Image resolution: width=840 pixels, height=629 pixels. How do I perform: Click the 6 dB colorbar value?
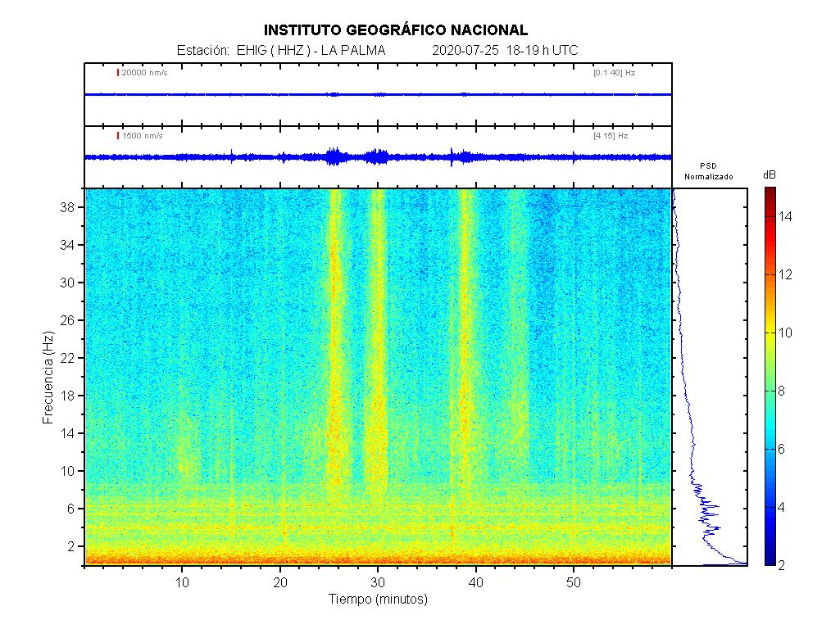click(x=782, y=449)
